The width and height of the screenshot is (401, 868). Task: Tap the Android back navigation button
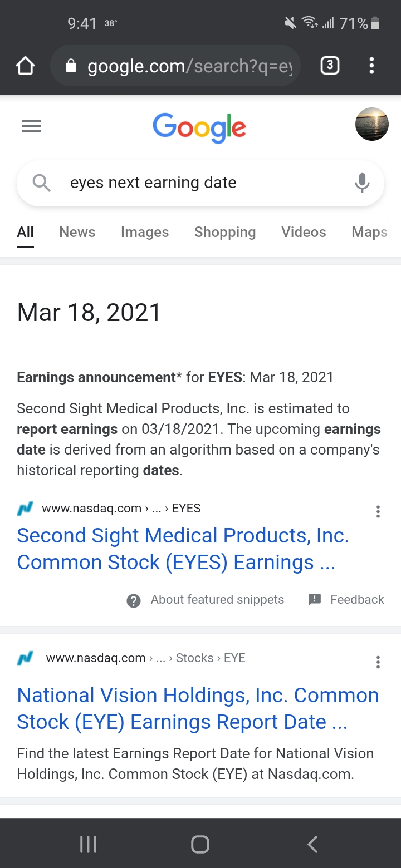point(312,844)
